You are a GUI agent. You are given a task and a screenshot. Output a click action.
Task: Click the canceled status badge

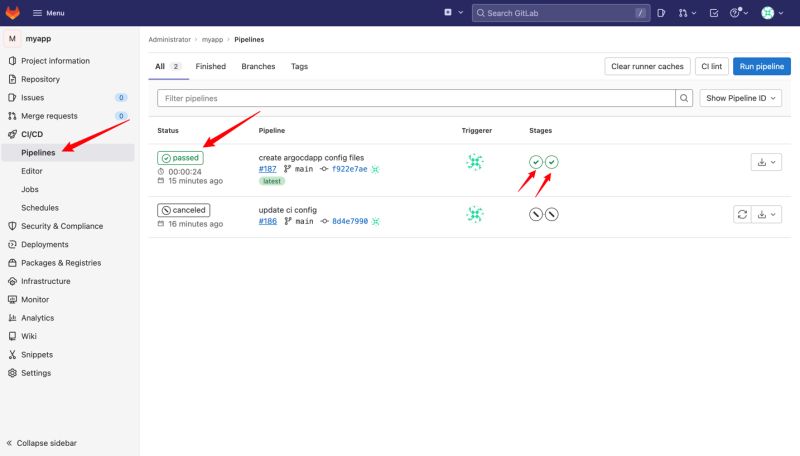coord(183,210)
